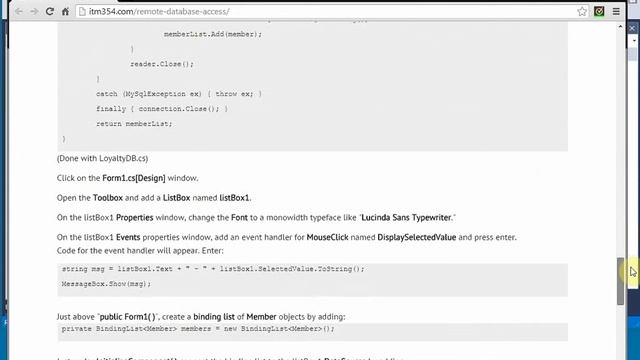
Task: Click the text 'Form1.cs[Design]'
Action: tap(134, 178)
